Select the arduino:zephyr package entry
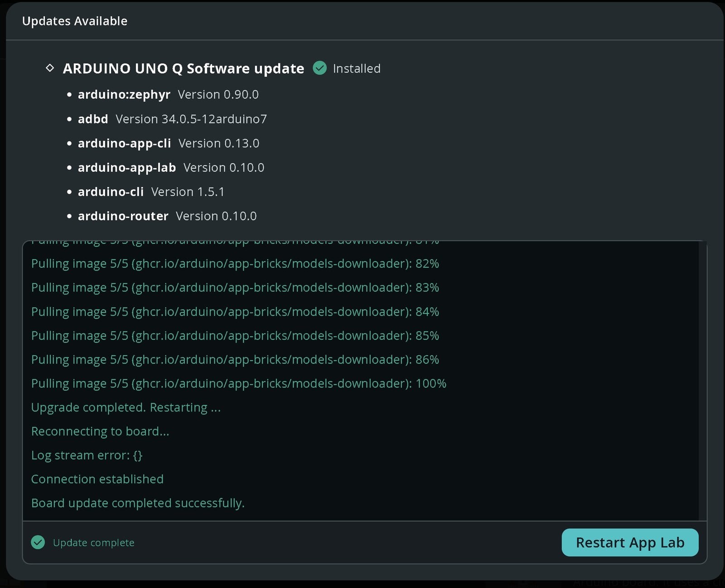 click(168, 94)
